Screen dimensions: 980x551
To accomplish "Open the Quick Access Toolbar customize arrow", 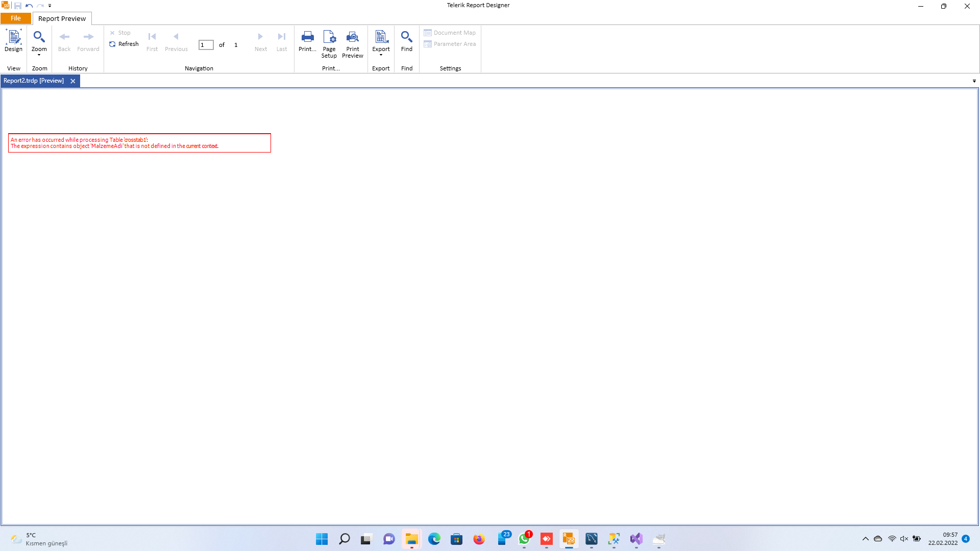I will [50, 6].
